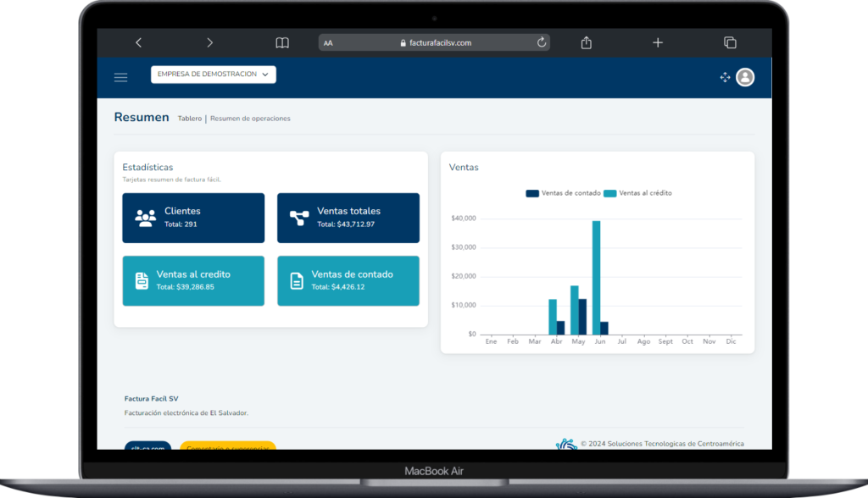The image size is (868, 498).
Task: Click the tall June credit sales bar
Action: 596,278
